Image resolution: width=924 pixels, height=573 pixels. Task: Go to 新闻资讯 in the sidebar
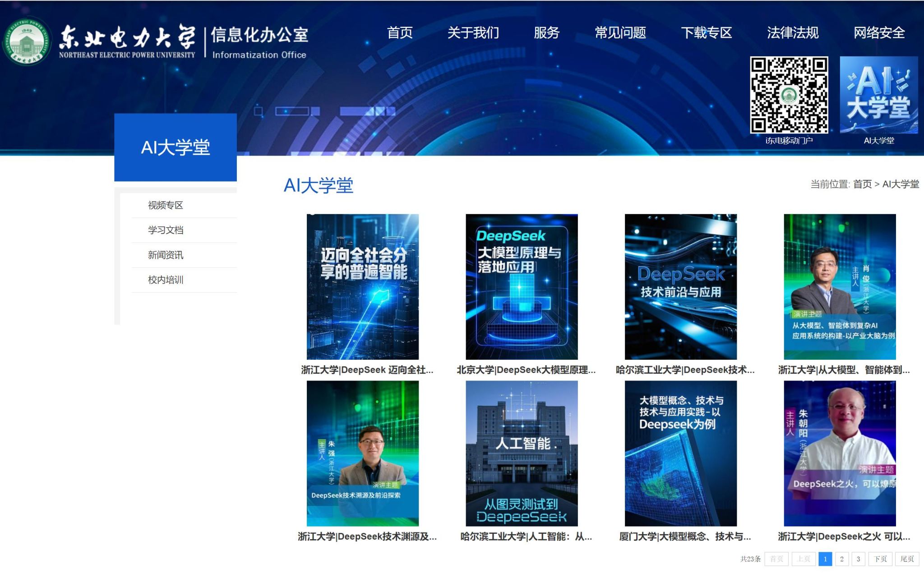[166, 255]
